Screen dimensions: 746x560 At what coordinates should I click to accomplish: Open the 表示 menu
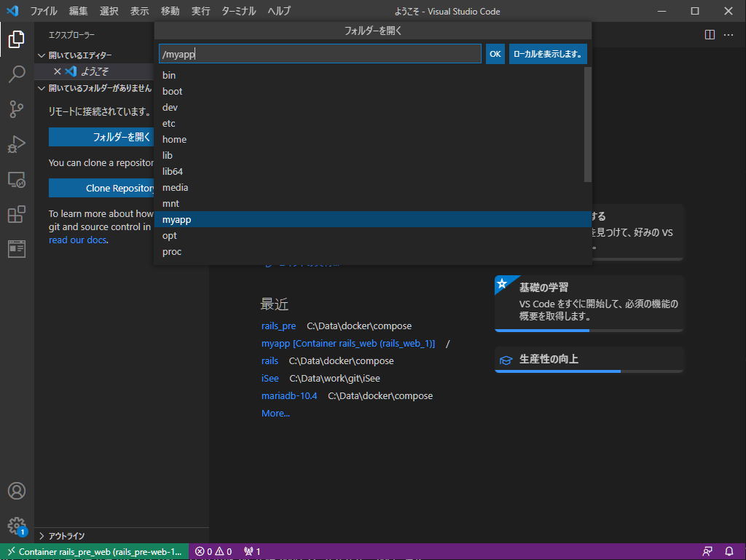pyautogui.click(x=139, y=11)
